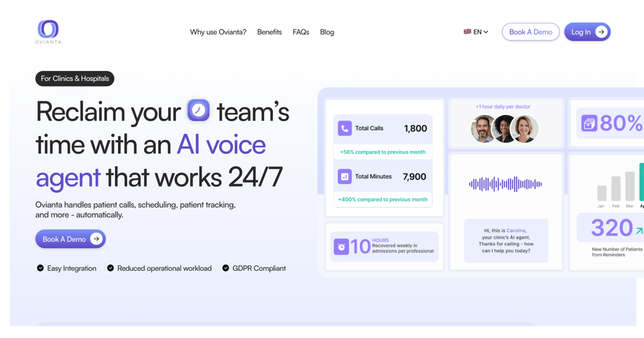Click the "+1 hour daily per doctor" text
This screenshot has width=644, height=338.
coord(503,106)
